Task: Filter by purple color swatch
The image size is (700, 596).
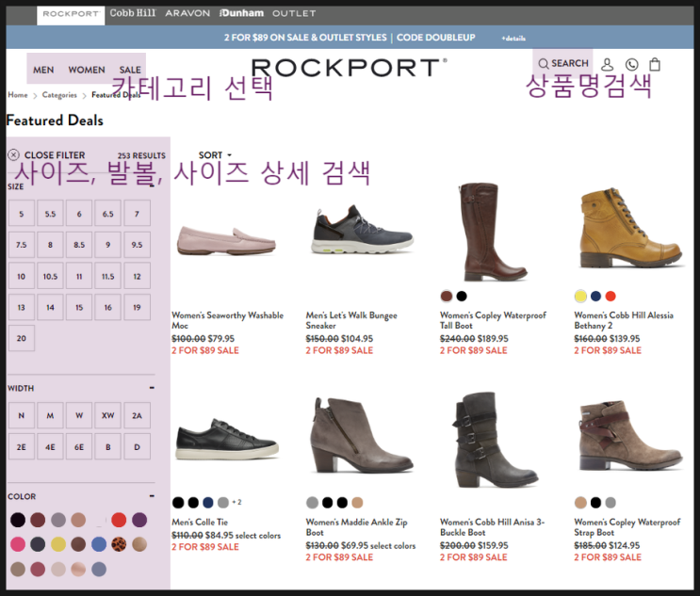Action: click(x=139, y=520)
